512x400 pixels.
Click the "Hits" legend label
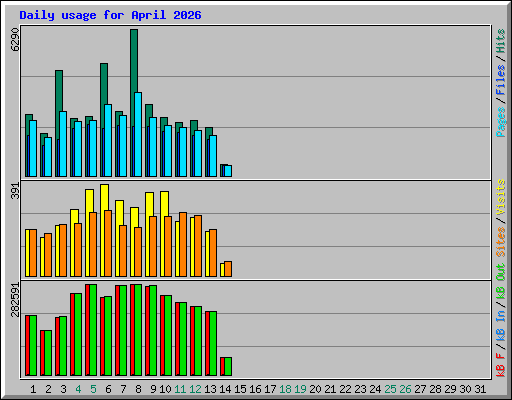[x=501, y=41]
